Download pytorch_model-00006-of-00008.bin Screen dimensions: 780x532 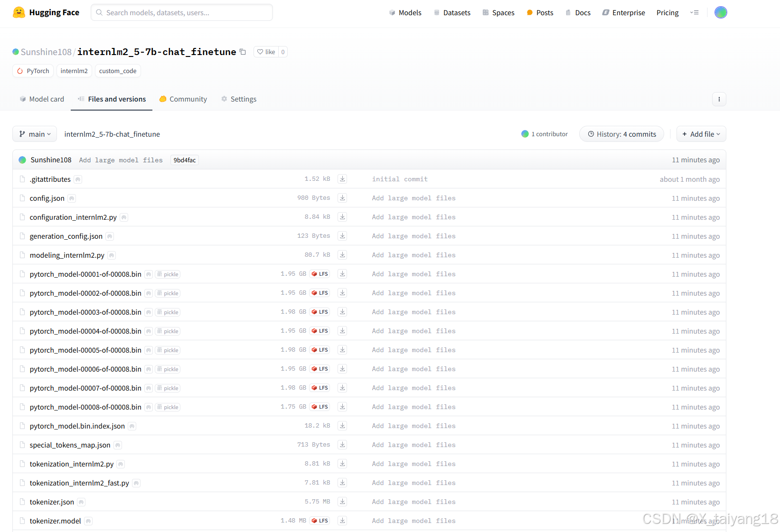click(x=342, y=369)
